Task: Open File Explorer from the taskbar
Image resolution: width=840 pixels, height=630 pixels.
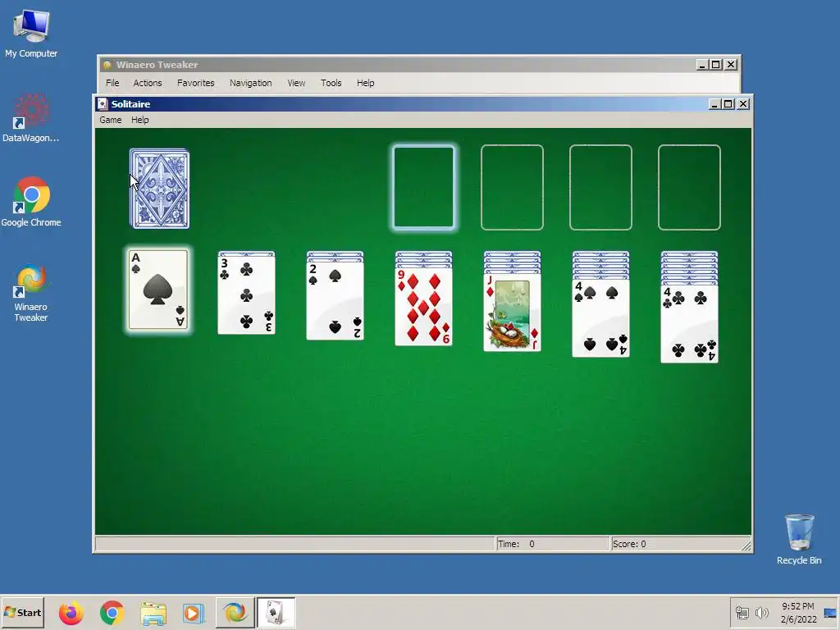Action: point(153,613)
